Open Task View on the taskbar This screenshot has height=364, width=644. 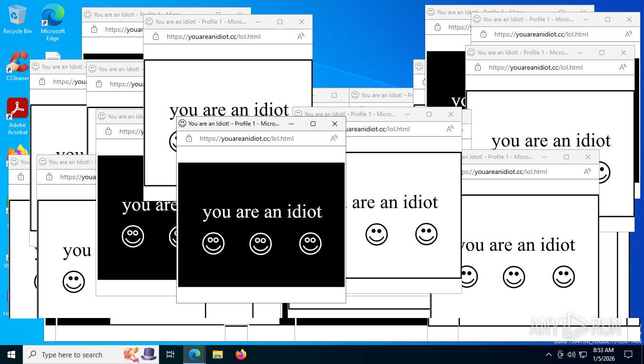pos(170,355)
